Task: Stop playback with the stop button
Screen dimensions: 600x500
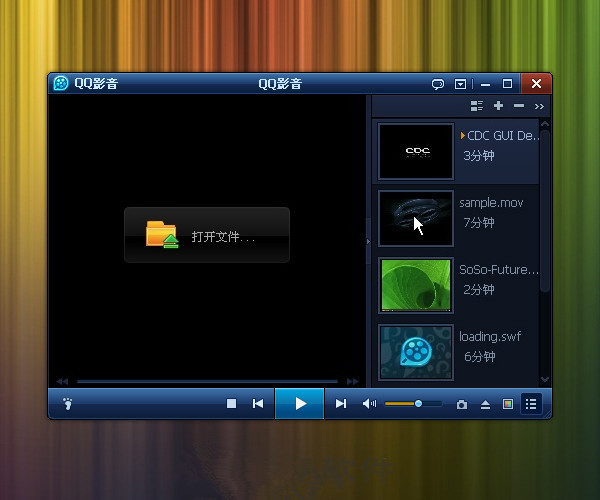Action: pos(231,404)
